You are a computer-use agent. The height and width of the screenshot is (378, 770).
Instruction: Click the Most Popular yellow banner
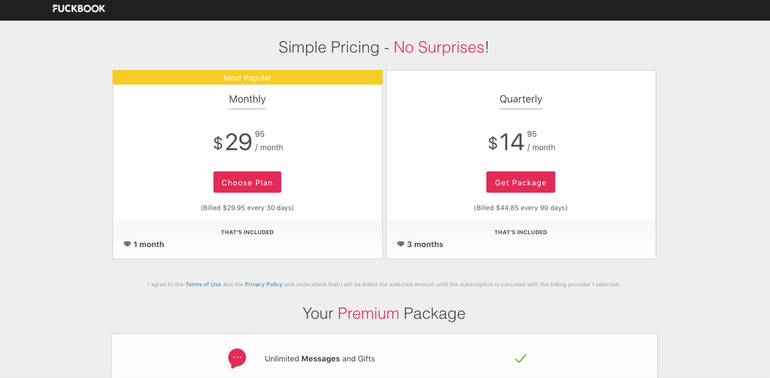[x=248, y=78]
